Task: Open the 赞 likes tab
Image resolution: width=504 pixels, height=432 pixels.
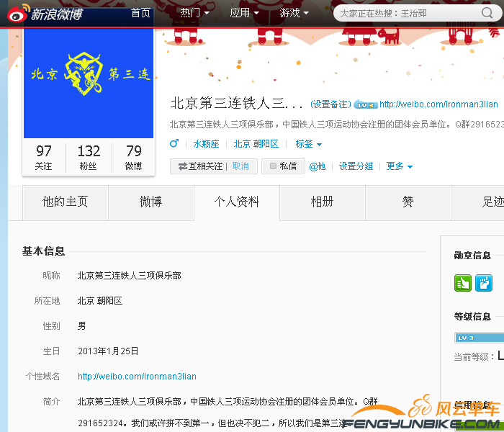Action: (x=408, y=202)
